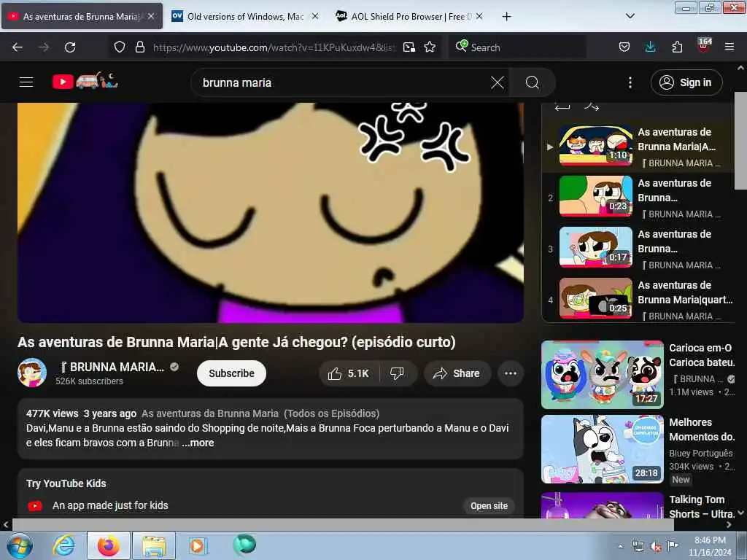Click the horizontal scrollbar at the bottom

click(x=343, y=524)
